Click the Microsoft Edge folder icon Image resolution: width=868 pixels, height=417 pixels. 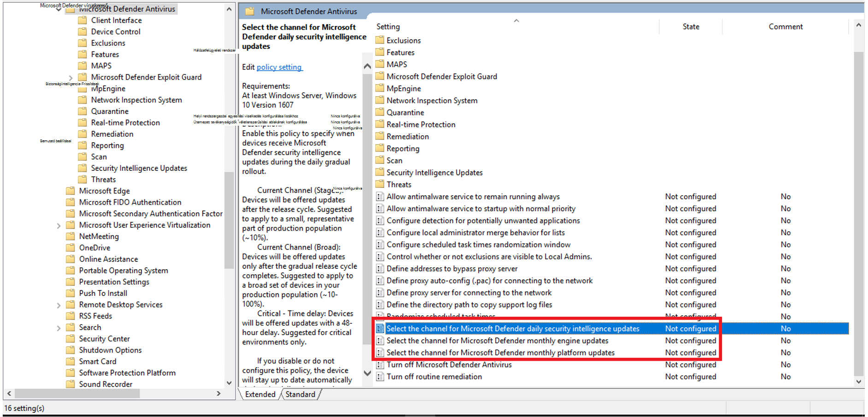70,191
